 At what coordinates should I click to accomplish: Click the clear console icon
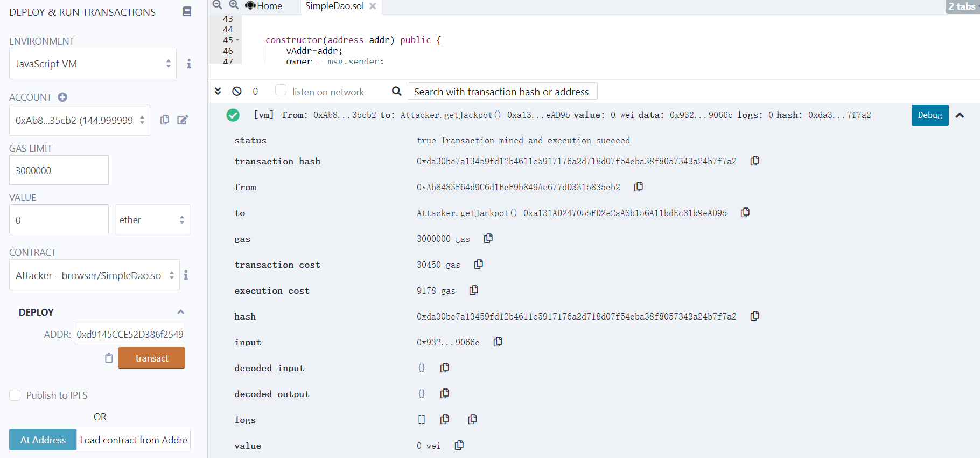pyautogui.click(x=237, y=91)
